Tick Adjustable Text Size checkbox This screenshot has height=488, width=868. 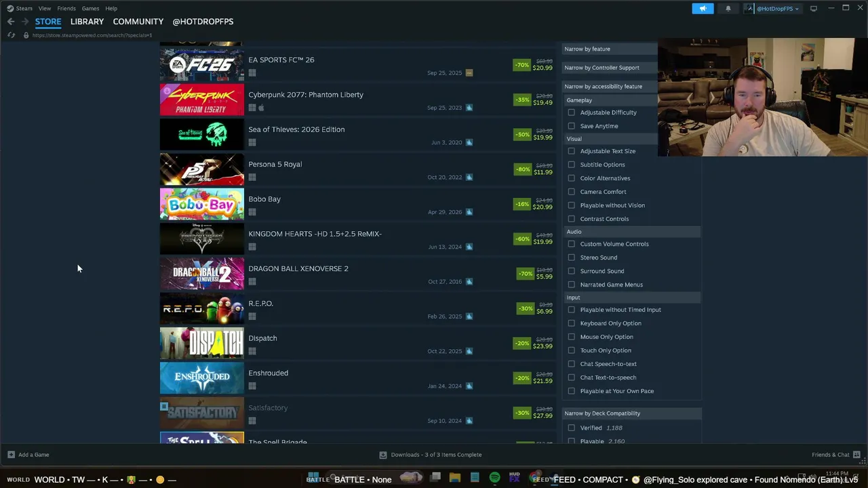click(x=571, y=151)
